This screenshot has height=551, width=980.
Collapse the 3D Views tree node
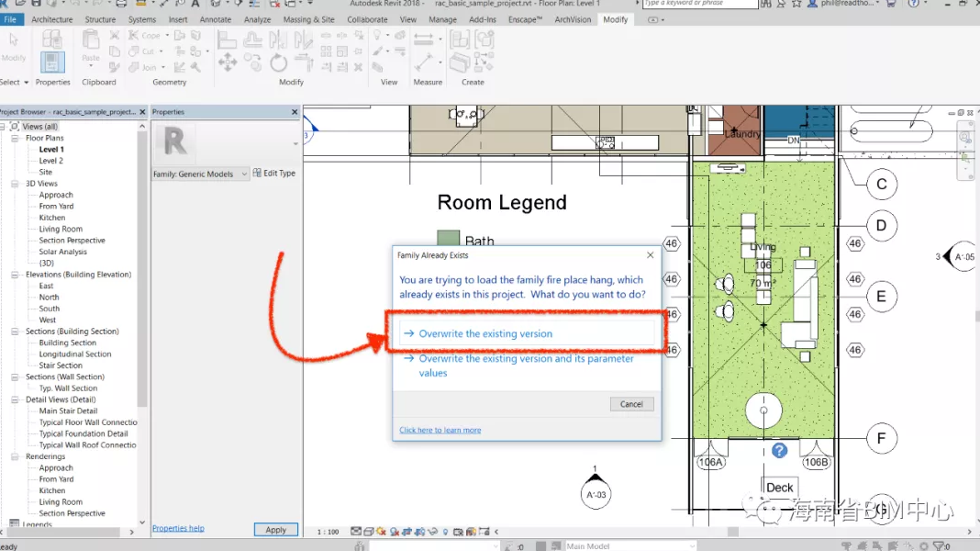[17, 184]
